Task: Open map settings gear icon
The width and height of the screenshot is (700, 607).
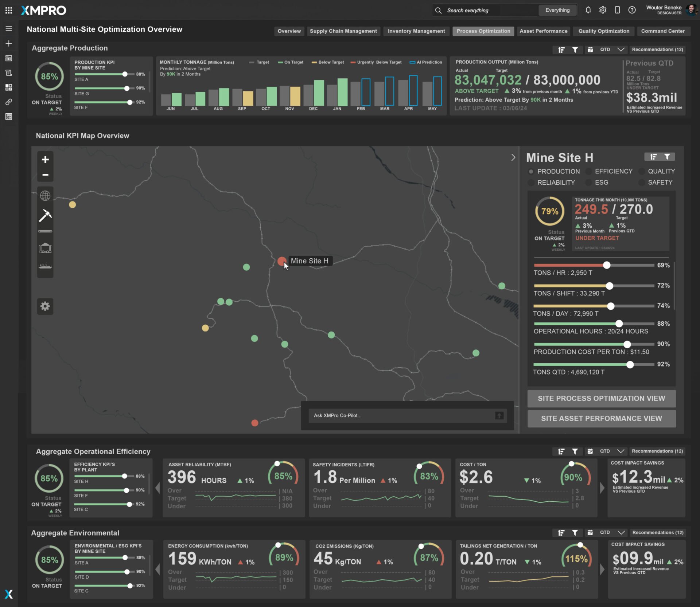Action: pyautogui.click(x=45, y=306)
